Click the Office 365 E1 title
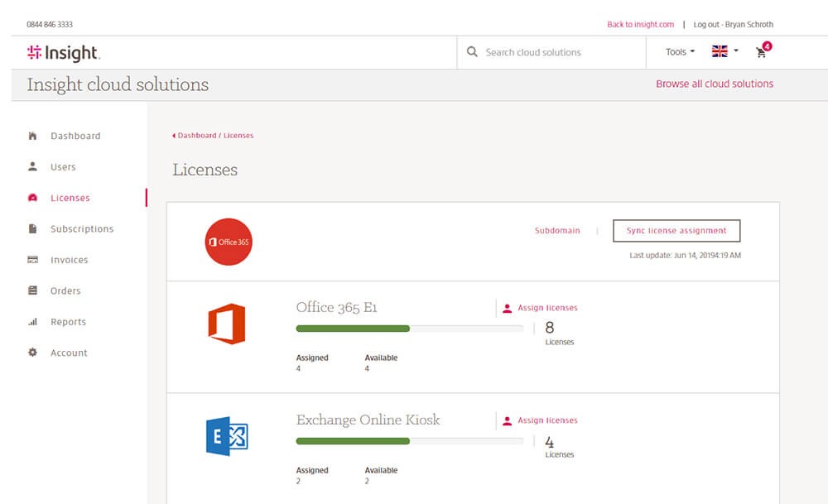The height and width of the screenshot is (504, 828). pyautogui.click(x=336, y=307)
